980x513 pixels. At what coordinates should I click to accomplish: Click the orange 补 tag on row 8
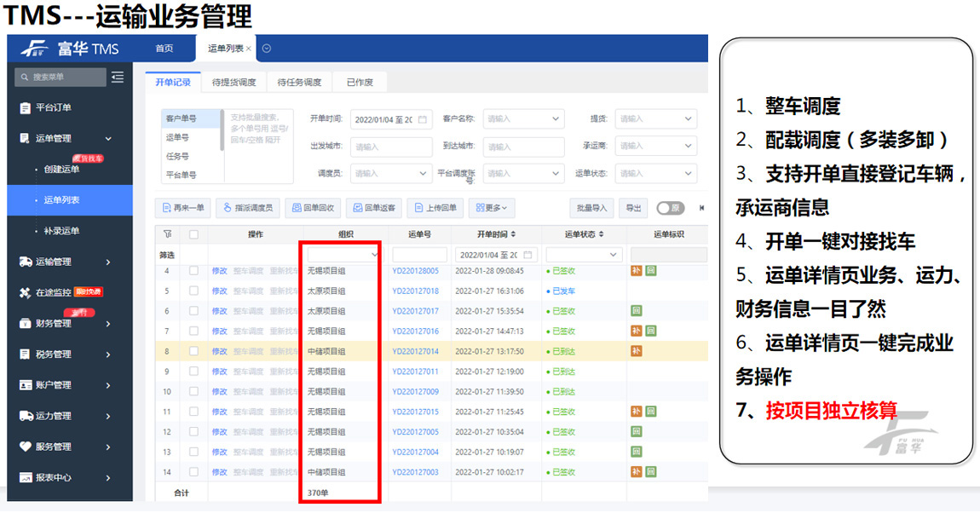pos(636,351)
